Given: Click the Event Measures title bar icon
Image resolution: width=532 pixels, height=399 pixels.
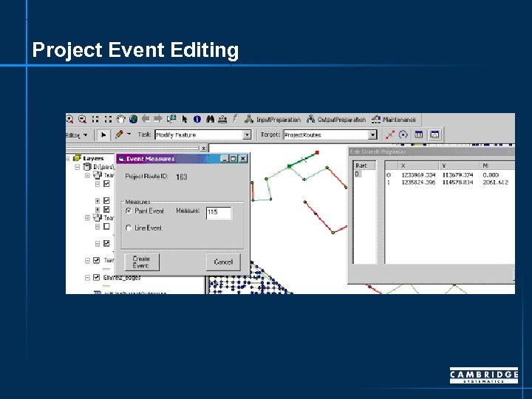Looking at the screenshot, I should pyautogui.click(x=121, y=159).
